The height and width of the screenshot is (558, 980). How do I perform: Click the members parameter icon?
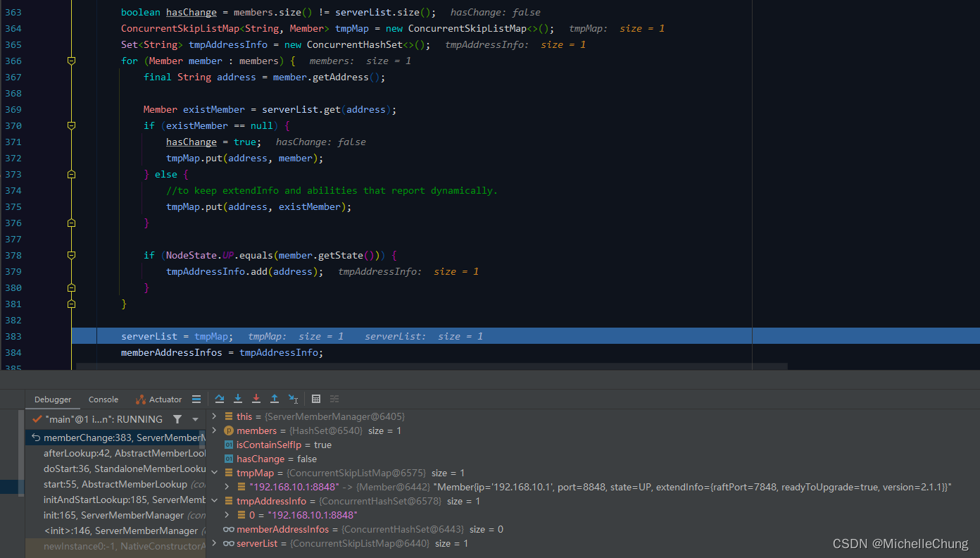click(228, 430)
